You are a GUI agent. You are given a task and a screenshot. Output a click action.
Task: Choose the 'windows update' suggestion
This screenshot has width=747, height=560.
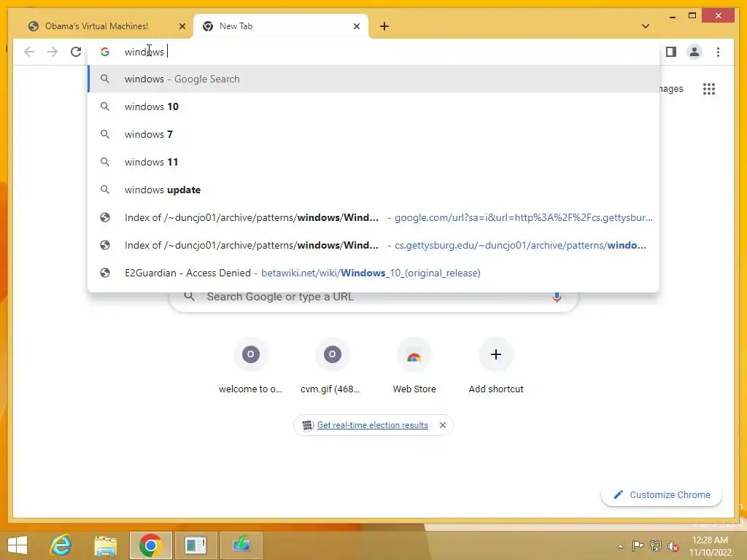tap(373, 190)
